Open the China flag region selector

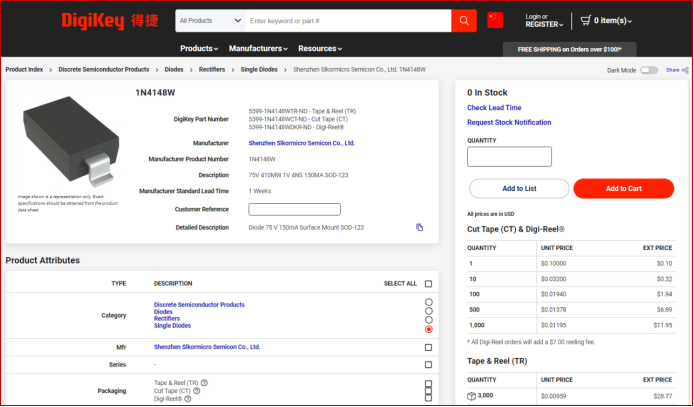[495, 20]
